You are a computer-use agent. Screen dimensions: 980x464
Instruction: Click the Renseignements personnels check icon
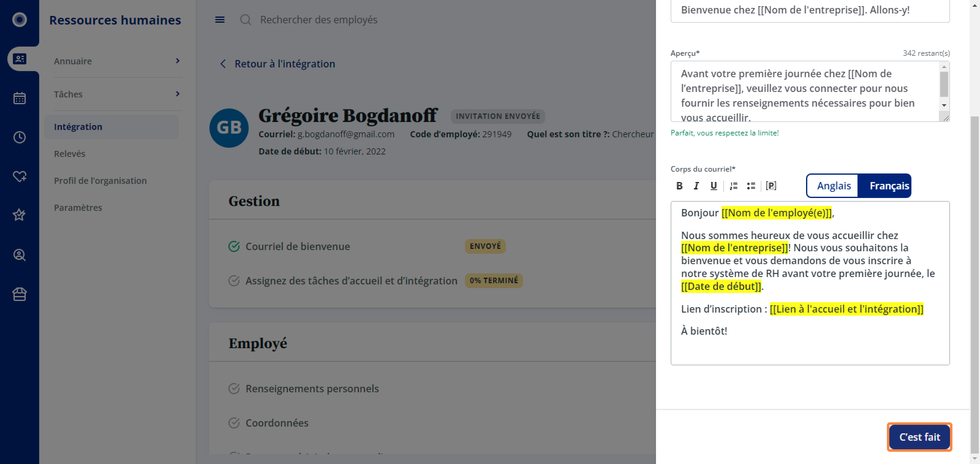click(x=234, y=388)
